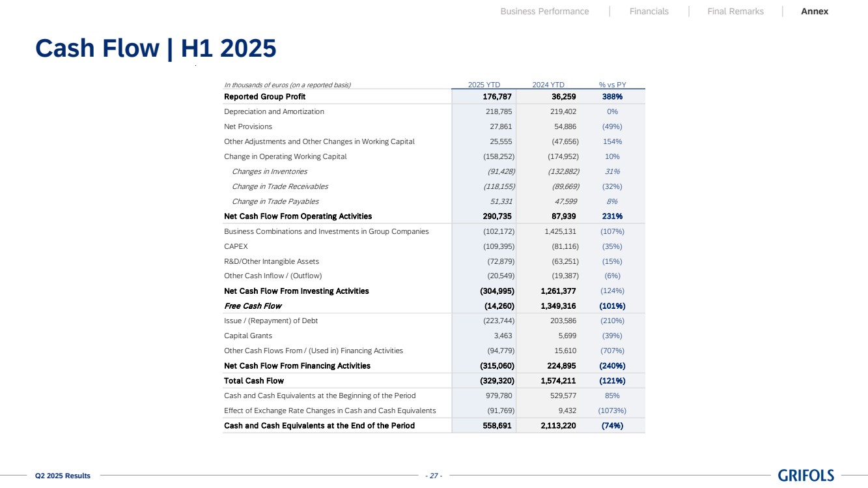Click the Grifols logo
The height and width of the screenshot is (488, 868).
805,476
